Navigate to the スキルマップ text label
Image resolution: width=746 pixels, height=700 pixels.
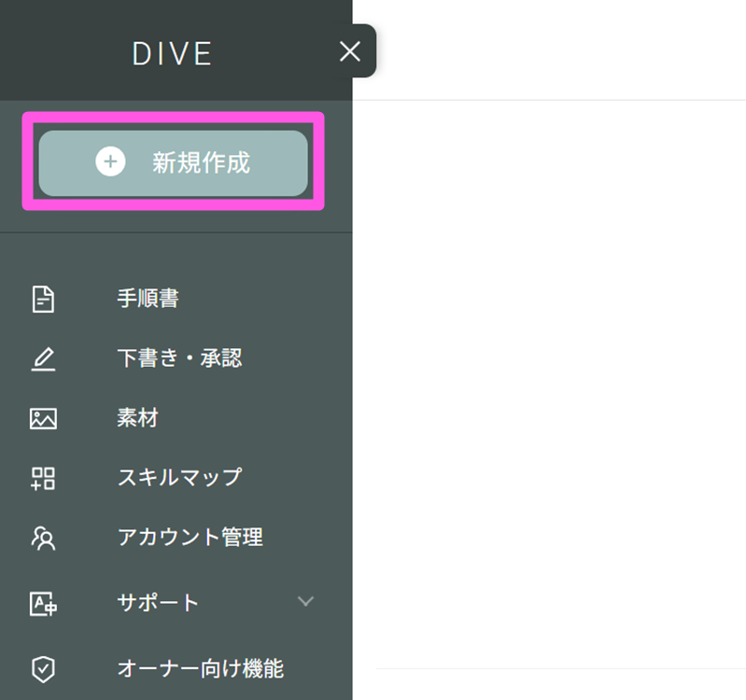click(179, 478)
